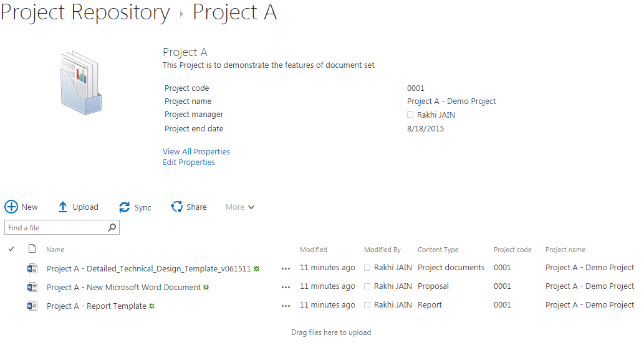Viewport: 644px width, 348px height.
Task: Expand the More dropdown menu
Action: pos(240,207)
